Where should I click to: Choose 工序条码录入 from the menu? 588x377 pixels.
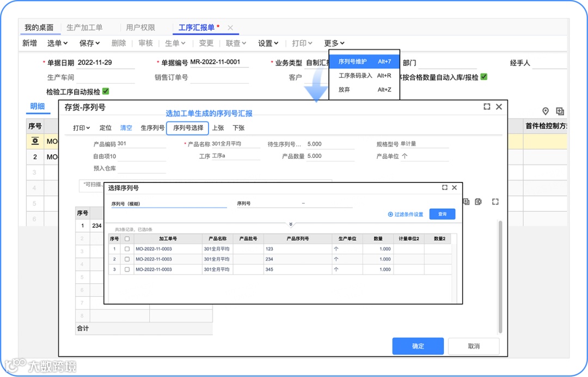[364, 75]
